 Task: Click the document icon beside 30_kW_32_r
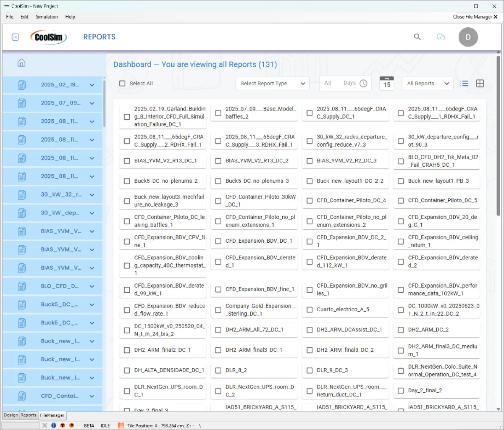tap(22, 195)
